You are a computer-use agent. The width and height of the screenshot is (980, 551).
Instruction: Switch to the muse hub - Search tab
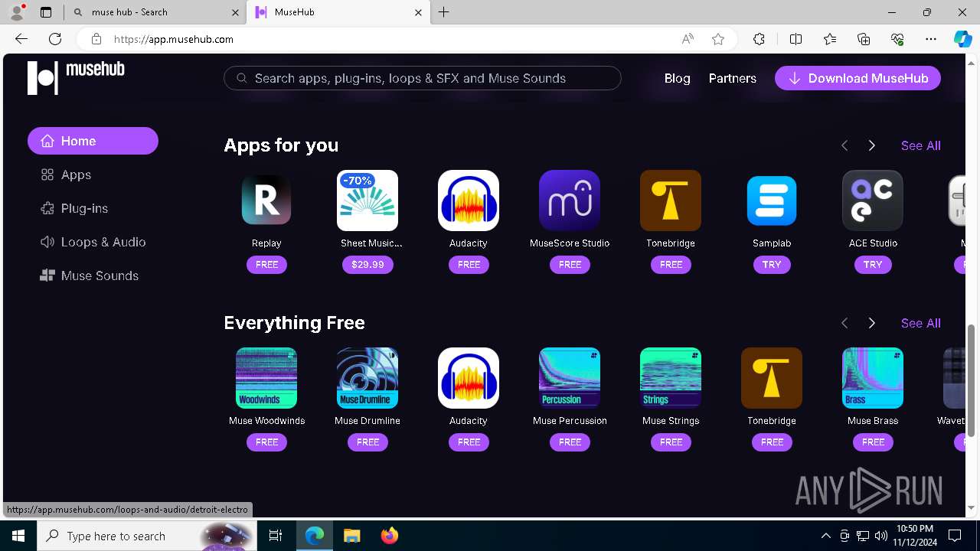155,12
